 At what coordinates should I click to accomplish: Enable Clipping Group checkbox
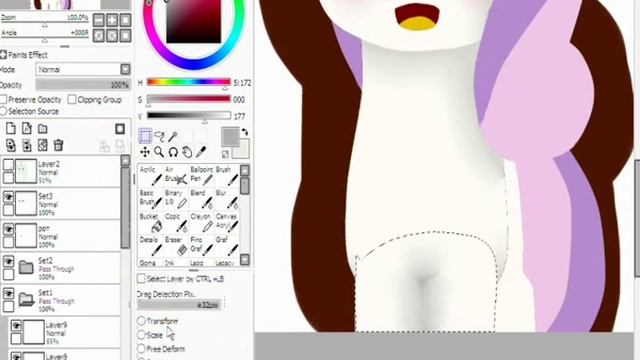tap(72, 100)
